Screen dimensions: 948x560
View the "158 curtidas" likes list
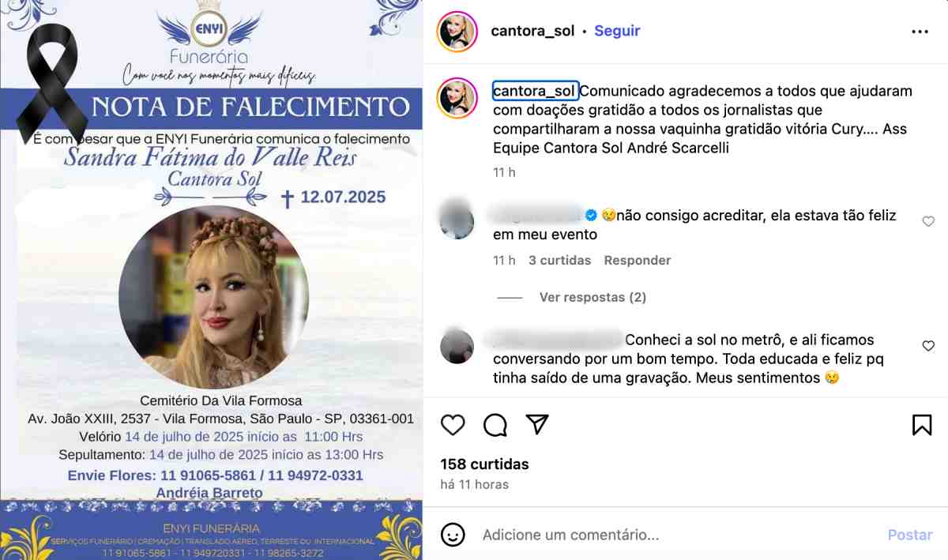[484, 464]
